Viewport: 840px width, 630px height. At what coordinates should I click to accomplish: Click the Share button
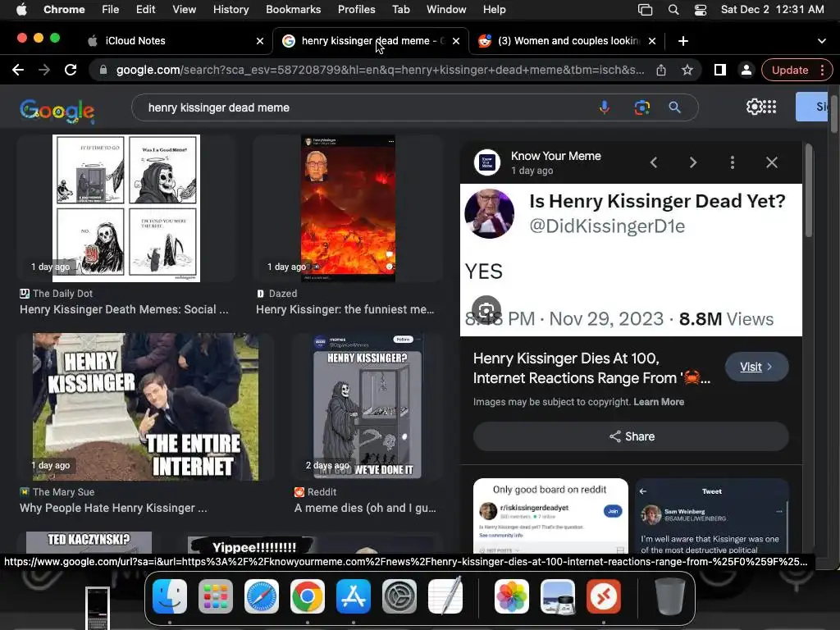[631, 436]
